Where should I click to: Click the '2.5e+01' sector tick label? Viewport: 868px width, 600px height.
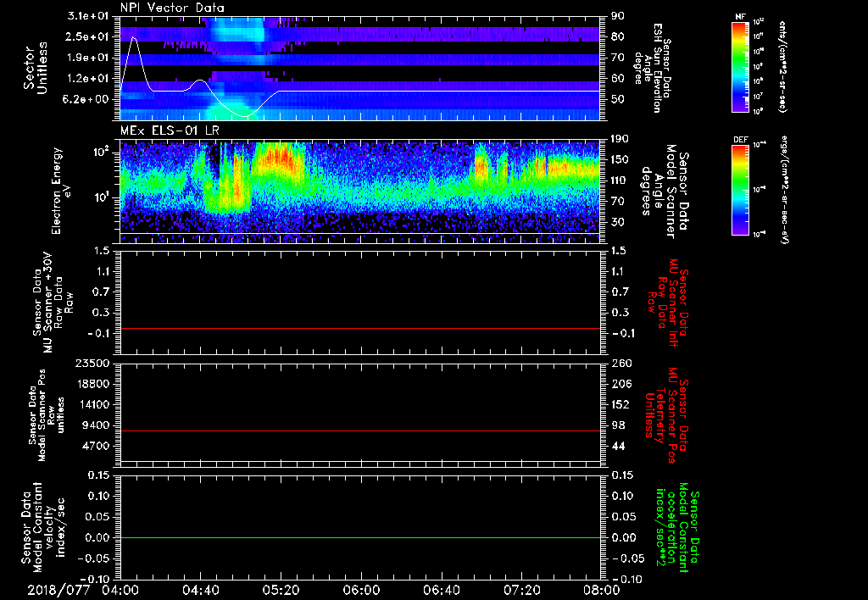coord(87,36)
